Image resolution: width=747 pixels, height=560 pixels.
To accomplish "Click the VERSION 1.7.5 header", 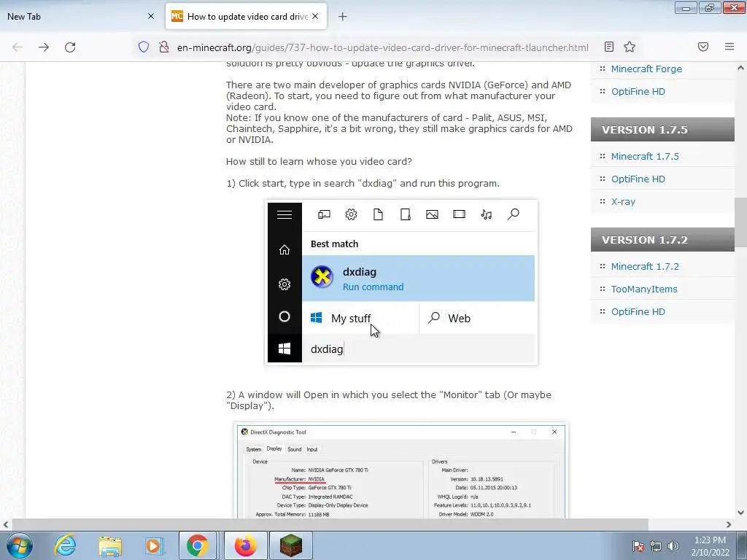I will [662, 130].
